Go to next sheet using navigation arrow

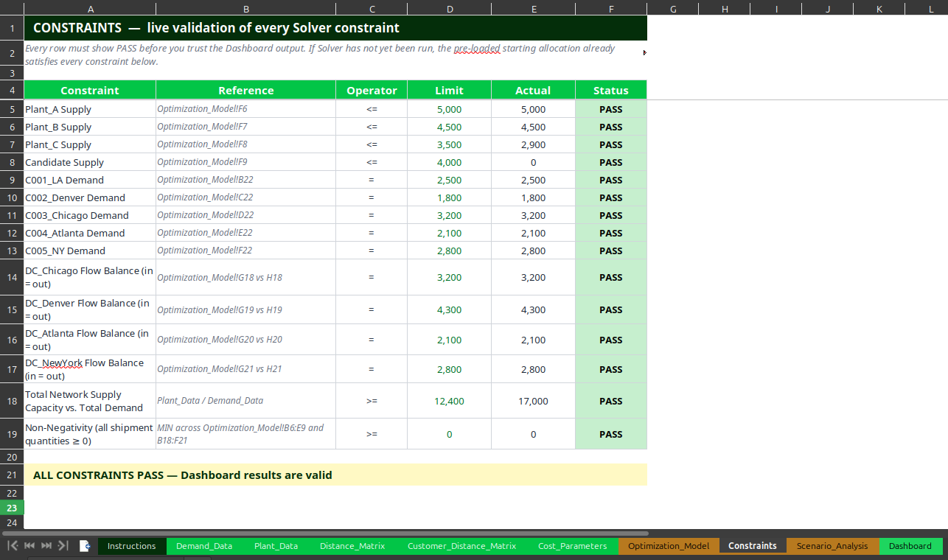point(46,546)
